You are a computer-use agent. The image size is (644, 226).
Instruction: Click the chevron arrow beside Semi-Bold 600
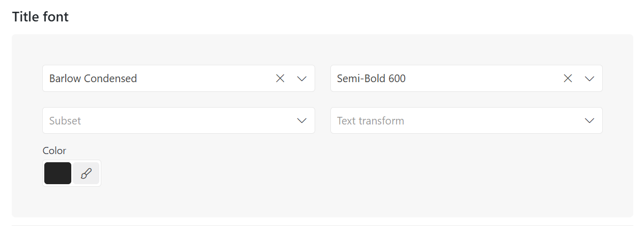click(590, 78)
